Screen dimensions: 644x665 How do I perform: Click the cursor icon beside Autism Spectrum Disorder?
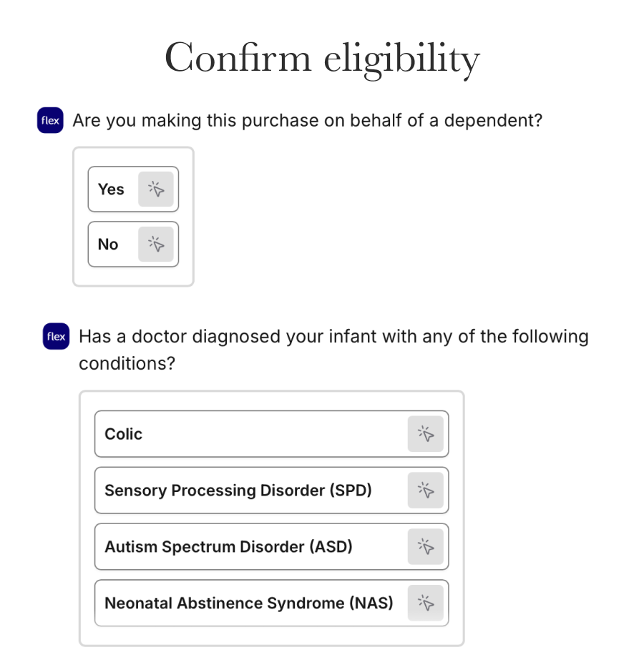[426, 547]
